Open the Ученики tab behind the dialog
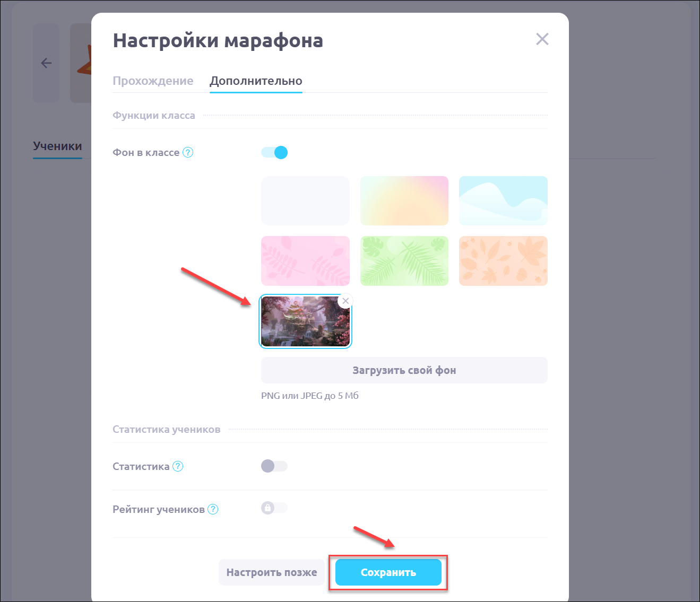700x602 pixels. [x=57, y=146]
